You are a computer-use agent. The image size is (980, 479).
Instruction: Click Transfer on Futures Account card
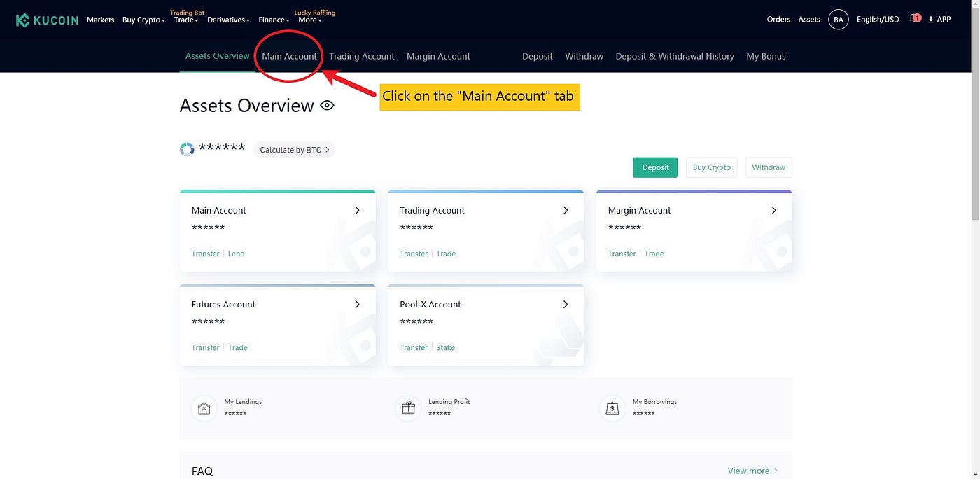click(205, 347)
